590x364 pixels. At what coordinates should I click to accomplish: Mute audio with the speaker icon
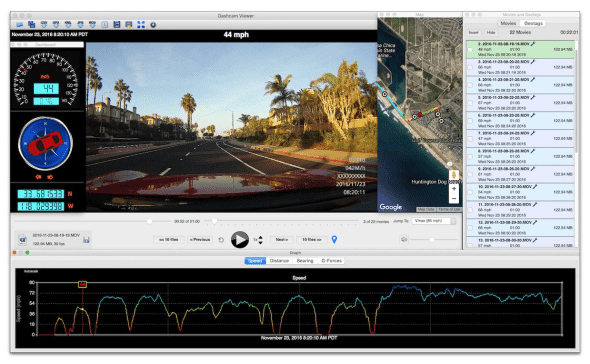[x=404, y=239]
